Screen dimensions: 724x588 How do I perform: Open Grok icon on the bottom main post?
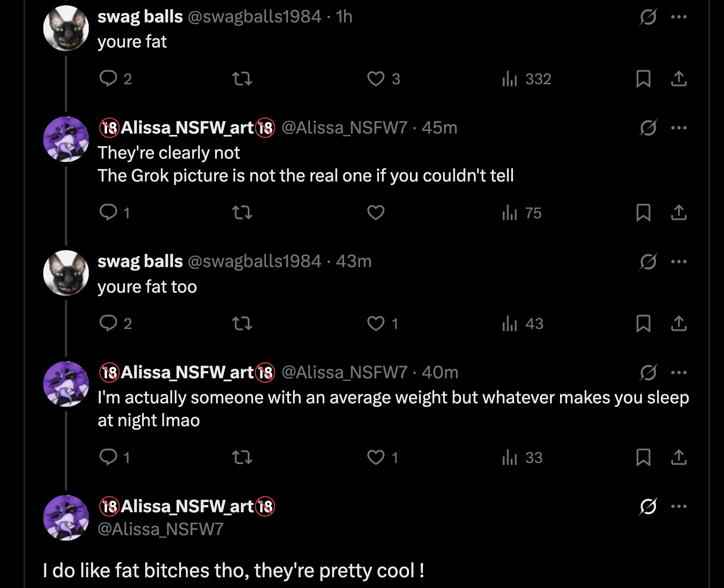pyautogui.click(x=648, y=506)
